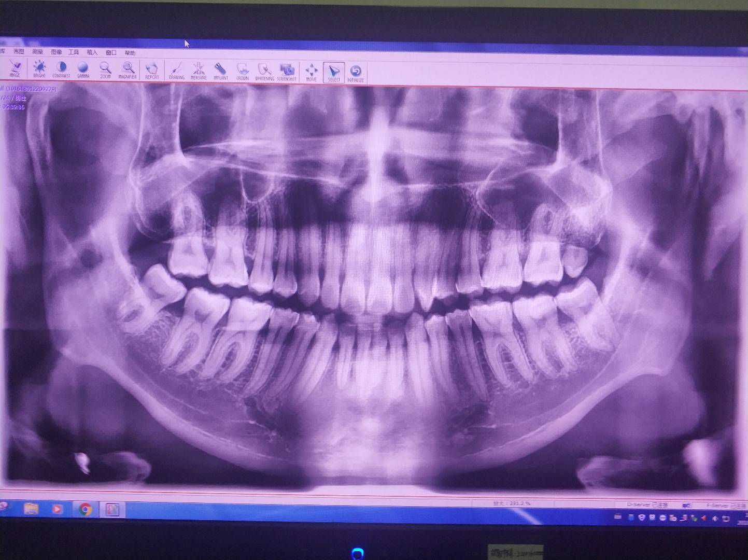Choose the Contrast tool
This screenshot has height=560, width=748.
click(61, 69)
